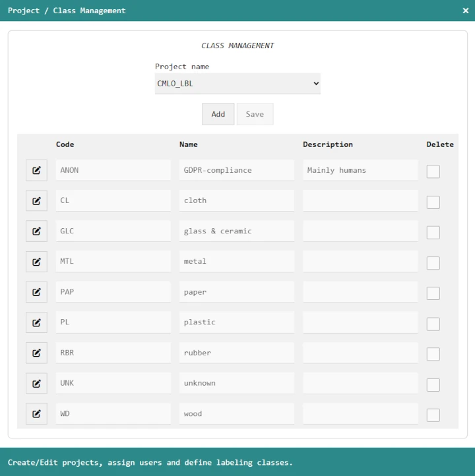Click the unknown name field

click(237, 384)
